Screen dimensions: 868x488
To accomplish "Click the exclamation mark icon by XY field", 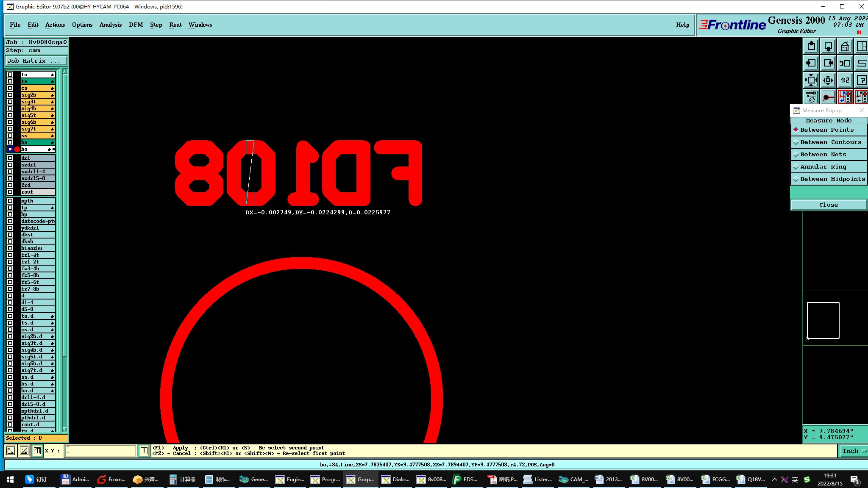I will [144, 451].
